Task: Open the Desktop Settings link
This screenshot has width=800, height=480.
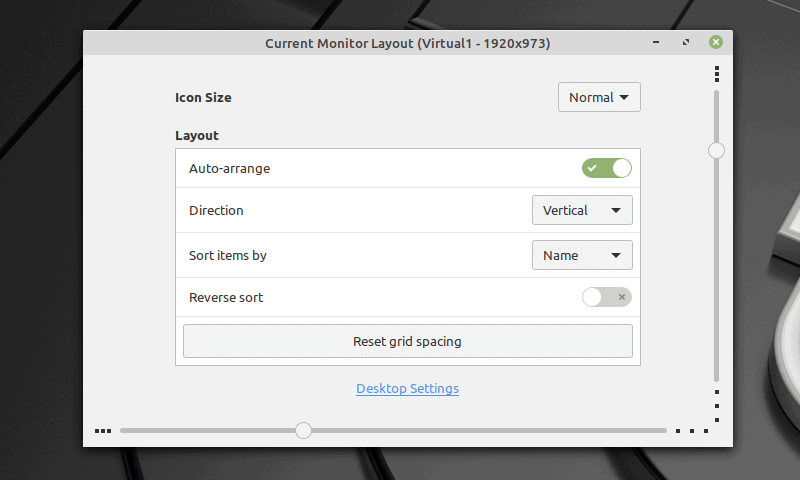Action: pyautogui.click(x=407, y=388)
